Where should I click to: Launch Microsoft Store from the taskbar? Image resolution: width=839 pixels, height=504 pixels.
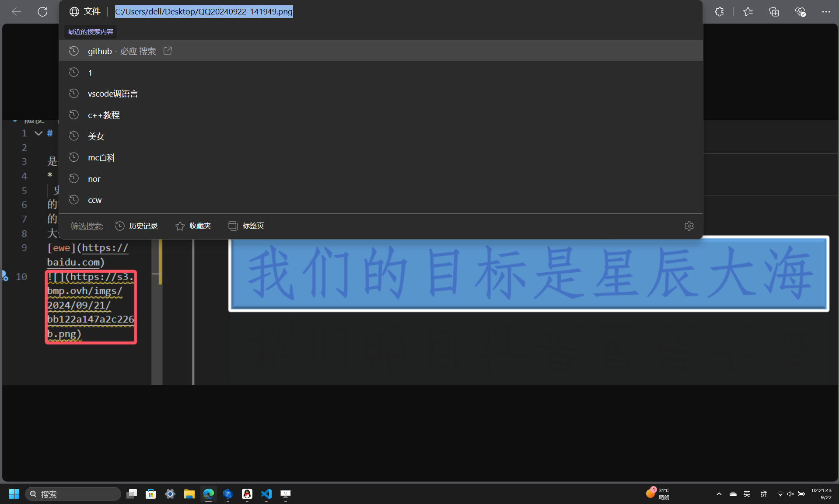[x=151, y=494]
